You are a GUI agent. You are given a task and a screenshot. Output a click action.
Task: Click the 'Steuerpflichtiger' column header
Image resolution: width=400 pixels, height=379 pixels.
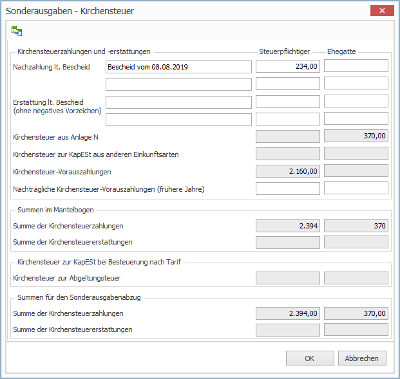(285, 51)
